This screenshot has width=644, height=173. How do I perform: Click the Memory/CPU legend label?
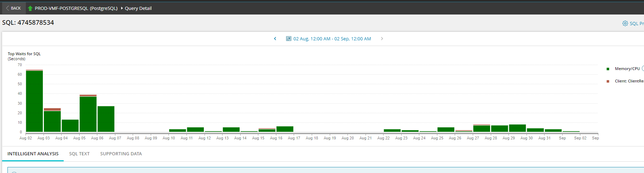pyautogui.click(x=627, y=69)
